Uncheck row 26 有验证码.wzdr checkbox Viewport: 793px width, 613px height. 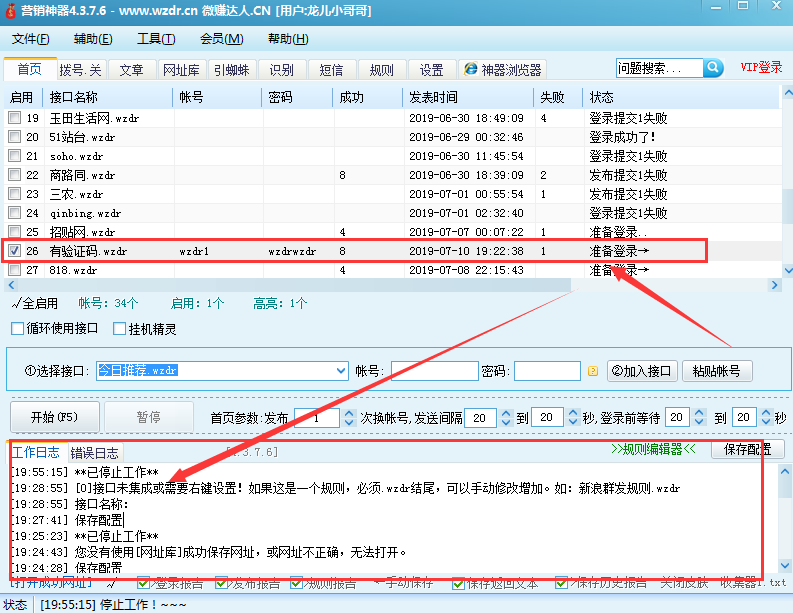[15, 250]
